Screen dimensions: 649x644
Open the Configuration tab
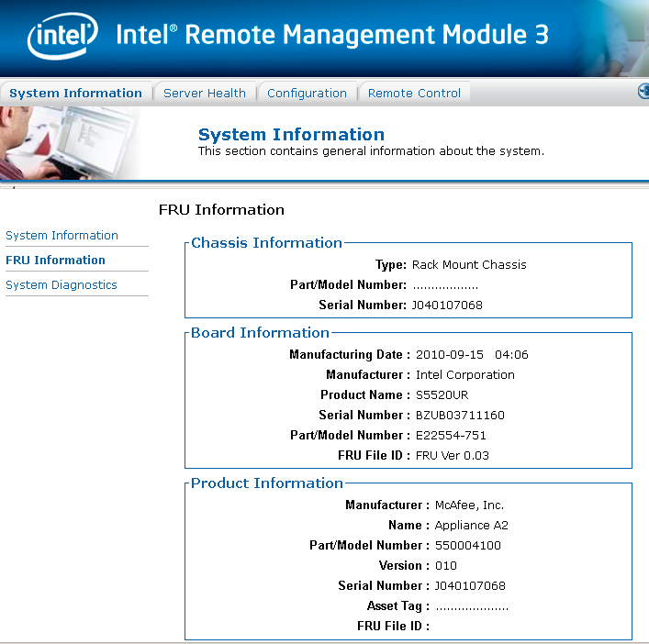click(x=307, y=94)
